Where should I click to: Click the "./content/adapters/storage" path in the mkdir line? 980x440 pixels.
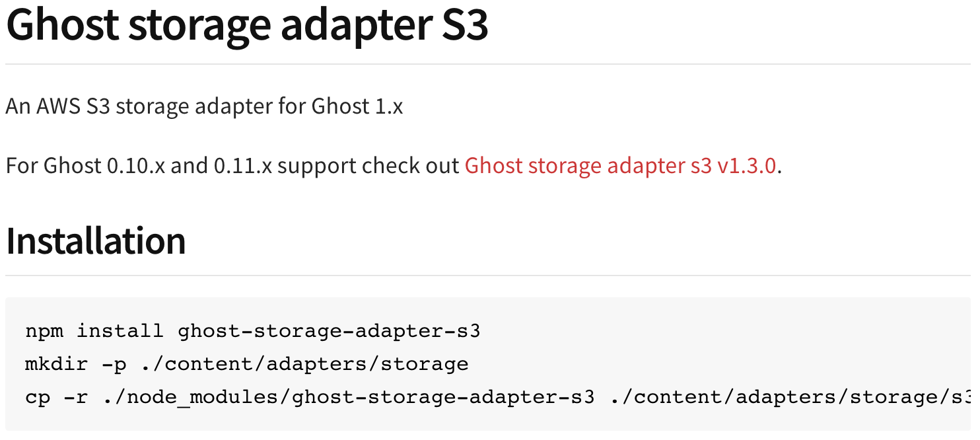(x=304, y=363)
